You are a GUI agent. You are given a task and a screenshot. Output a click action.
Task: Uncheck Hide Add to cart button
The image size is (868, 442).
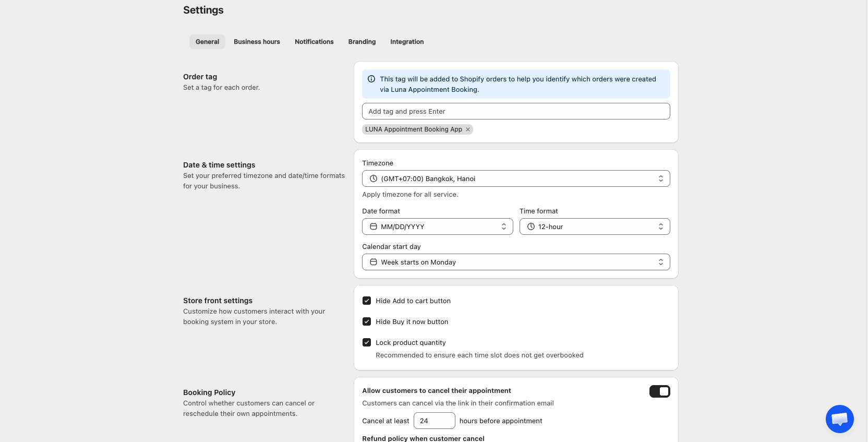point(367,301)
